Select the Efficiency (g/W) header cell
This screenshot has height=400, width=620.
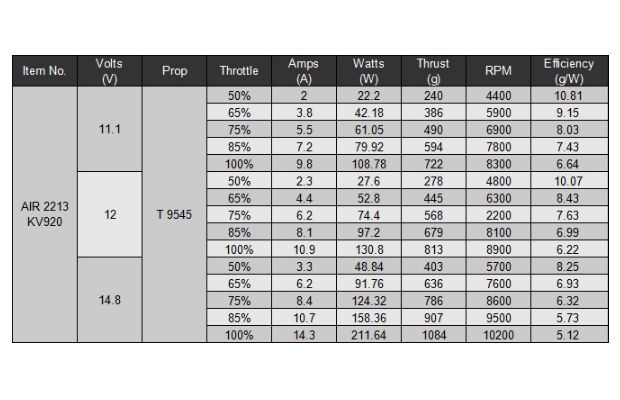pos(569,71)
